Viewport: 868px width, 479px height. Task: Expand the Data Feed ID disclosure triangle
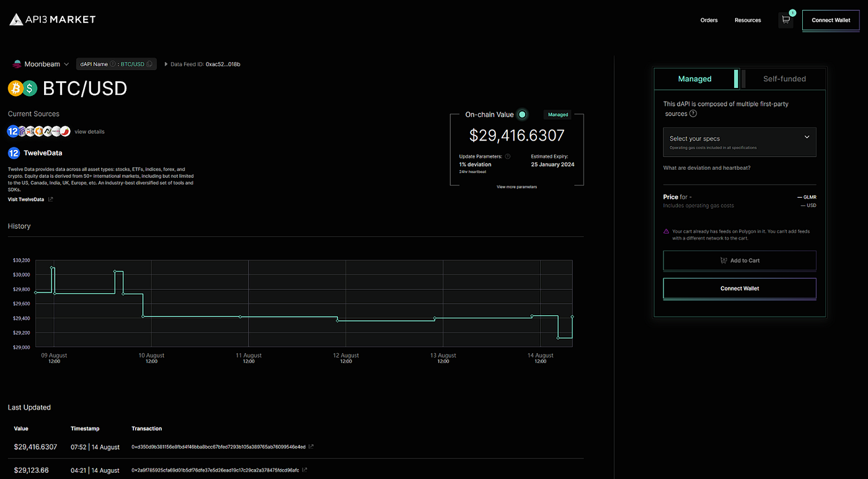(166, 64)
